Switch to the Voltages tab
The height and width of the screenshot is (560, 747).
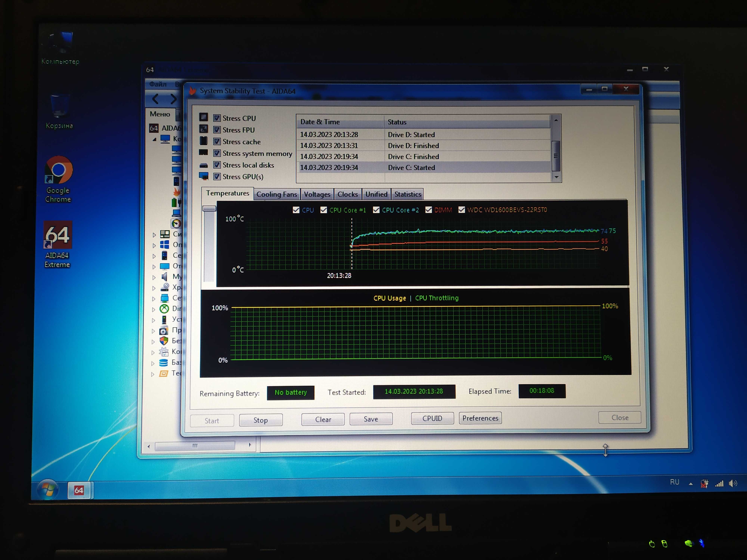click(317, 195)
